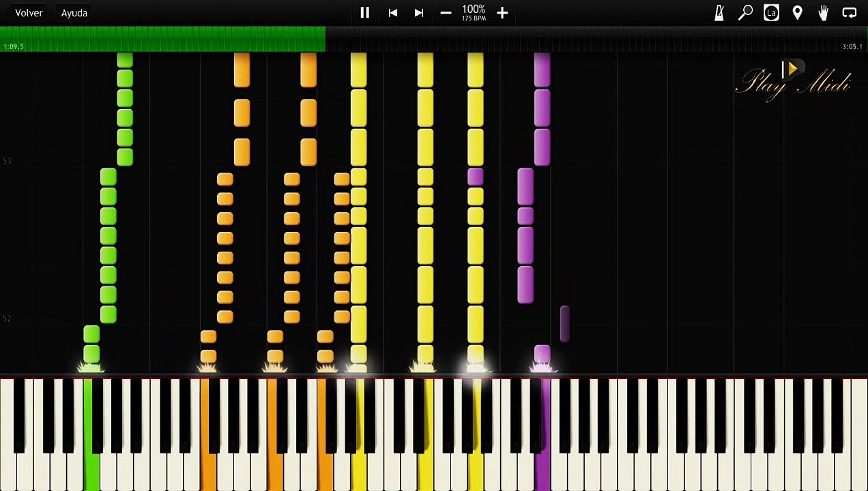
Task: Open the magnifier zoom tool
Action: [745, 12]
